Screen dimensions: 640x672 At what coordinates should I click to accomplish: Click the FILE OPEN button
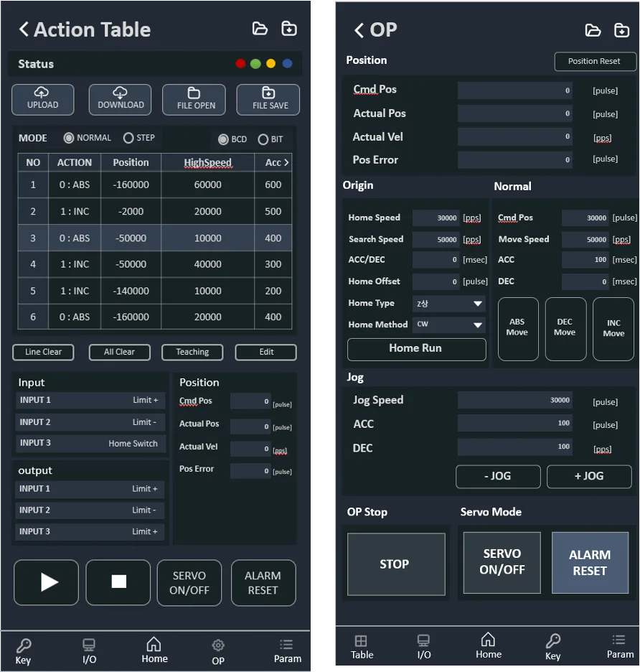194,100
